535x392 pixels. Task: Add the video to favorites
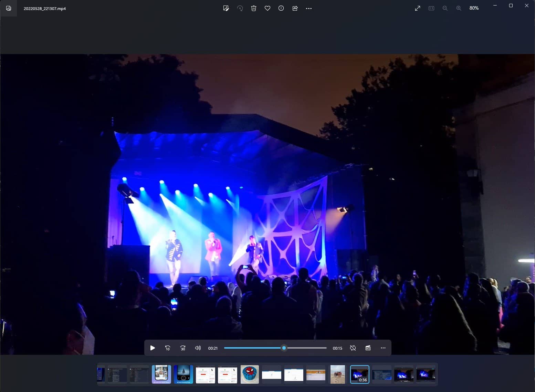tap(267, 8)
